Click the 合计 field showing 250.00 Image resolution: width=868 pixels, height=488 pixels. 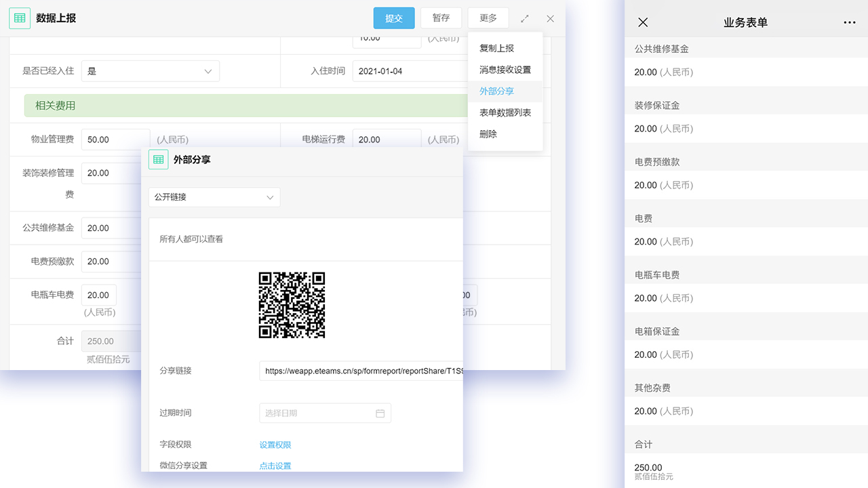[111, 342]
